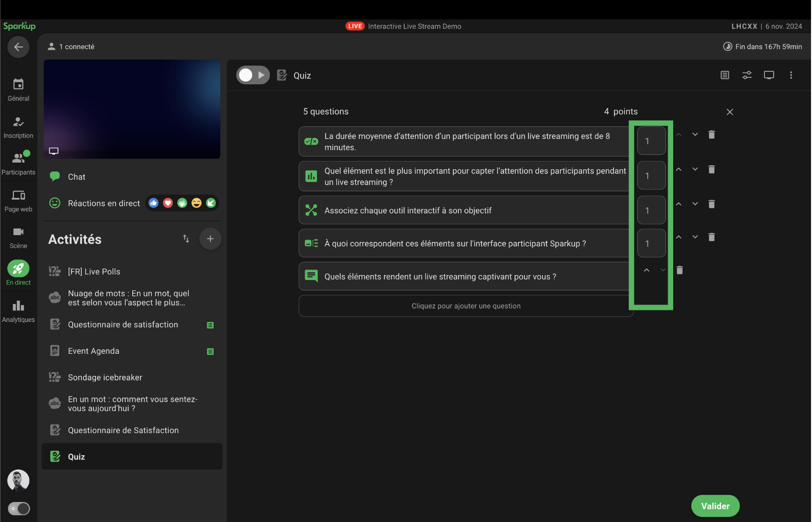
Task: Close the questions editing panel
Action: coord(730,112)
